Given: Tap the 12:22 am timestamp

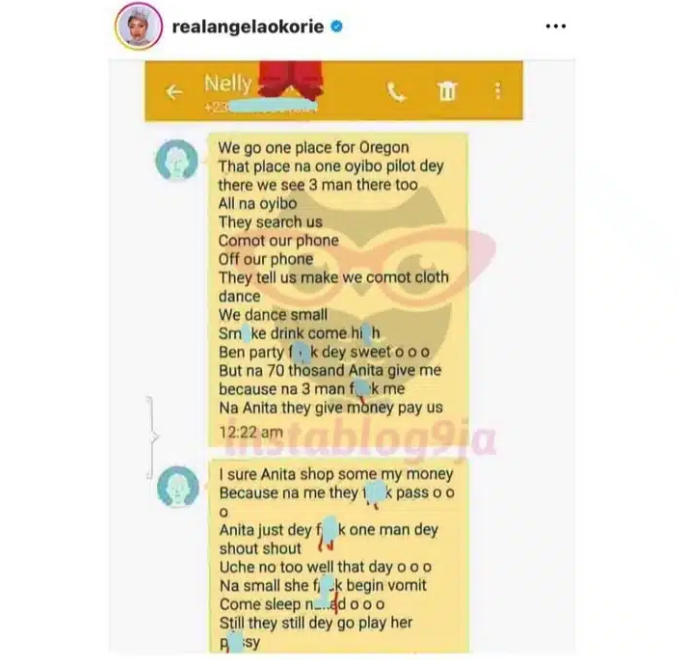Looking at the screenshot, I should pyautogui.click(x=251, y=432).
